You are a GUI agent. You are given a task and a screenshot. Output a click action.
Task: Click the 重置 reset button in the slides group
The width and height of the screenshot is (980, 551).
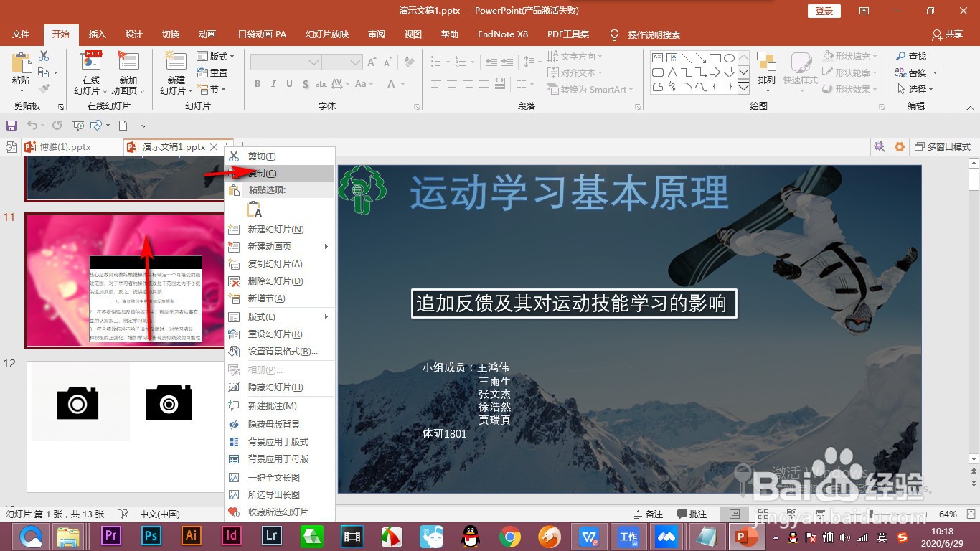[x=212, y=72]
